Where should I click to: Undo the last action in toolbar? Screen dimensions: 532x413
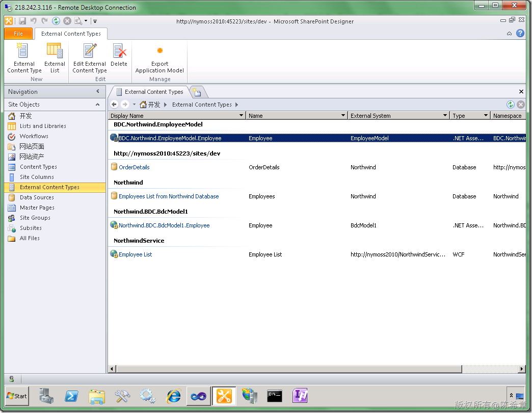click(33, 21)
